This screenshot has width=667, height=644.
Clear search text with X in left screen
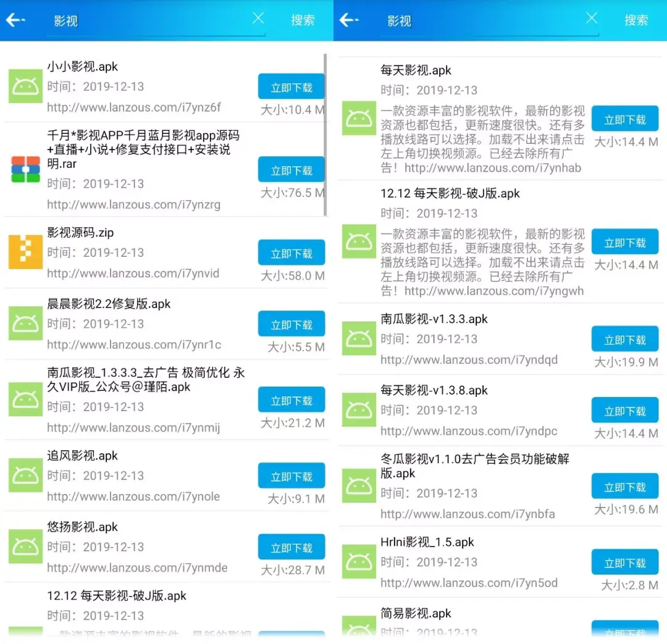tap(258, 18)
